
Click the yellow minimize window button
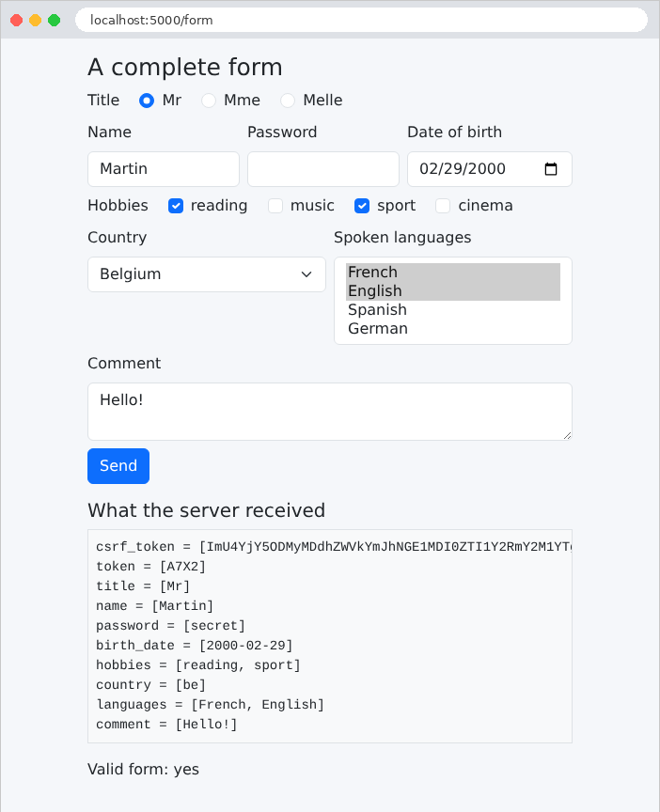point(35,20)
